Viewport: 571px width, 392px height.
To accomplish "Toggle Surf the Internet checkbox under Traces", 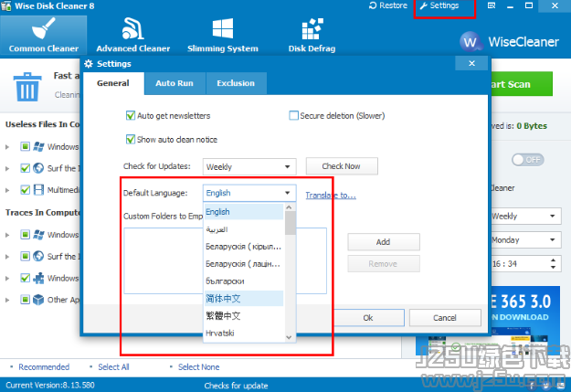I will click(x=25, y=256).
